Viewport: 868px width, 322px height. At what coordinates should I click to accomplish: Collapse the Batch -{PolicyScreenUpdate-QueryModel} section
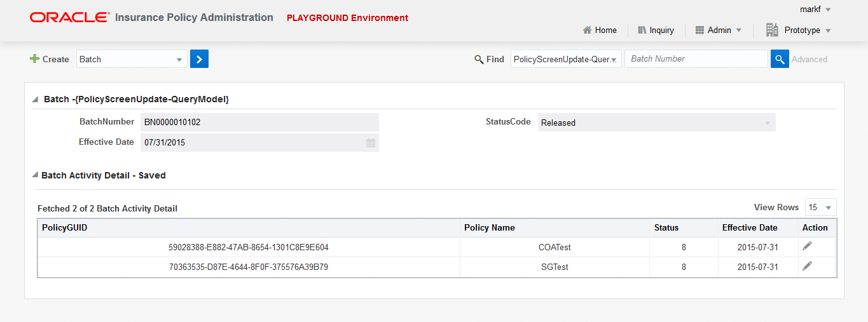(35, 100)
